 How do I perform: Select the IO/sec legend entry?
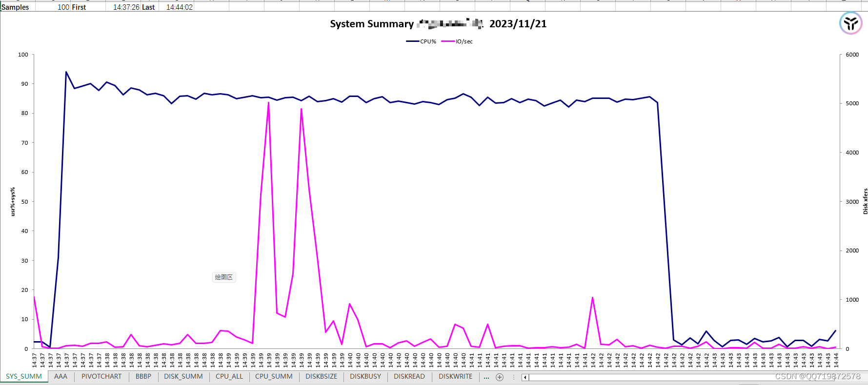457,41
